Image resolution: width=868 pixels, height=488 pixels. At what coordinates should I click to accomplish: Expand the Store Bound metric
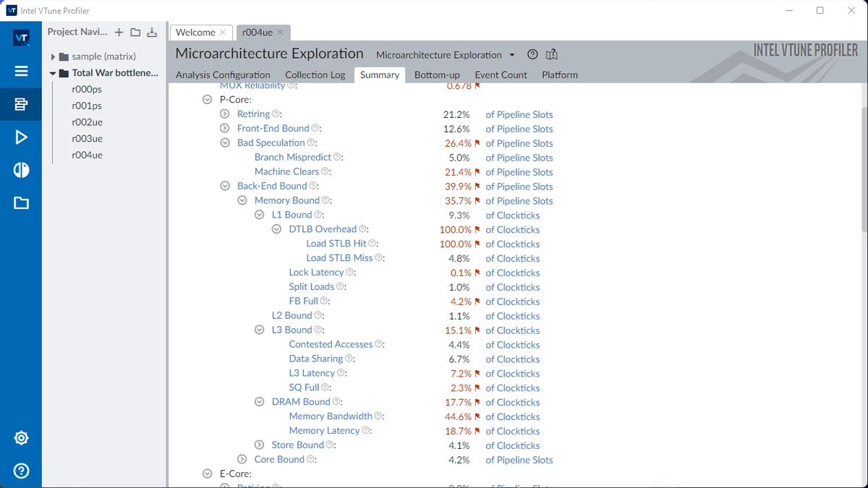point(259,445)
